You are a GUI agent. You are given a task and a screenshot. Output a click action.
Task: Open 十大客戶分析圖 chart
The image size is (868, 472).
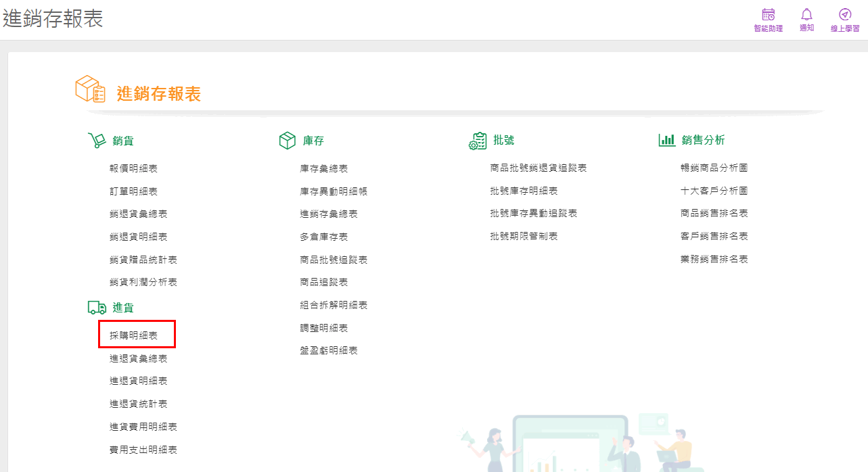(x=714, y=191)
